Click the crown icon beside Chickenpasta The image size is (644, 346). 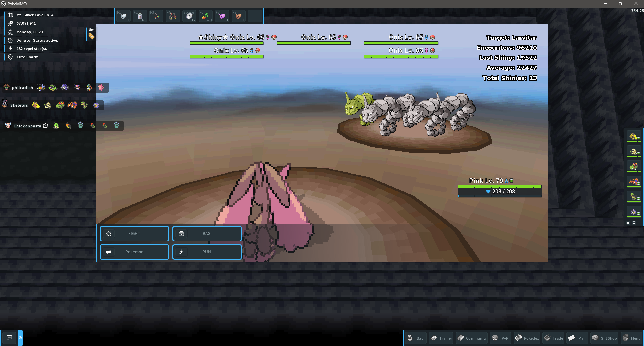(x=45, y=126)
